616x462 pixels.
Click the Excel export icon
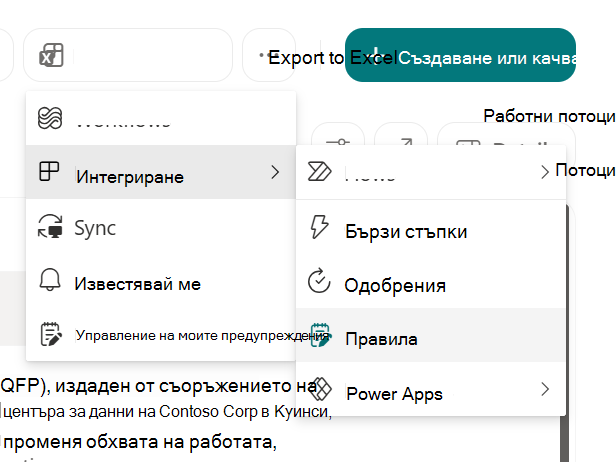pos(51,55)
